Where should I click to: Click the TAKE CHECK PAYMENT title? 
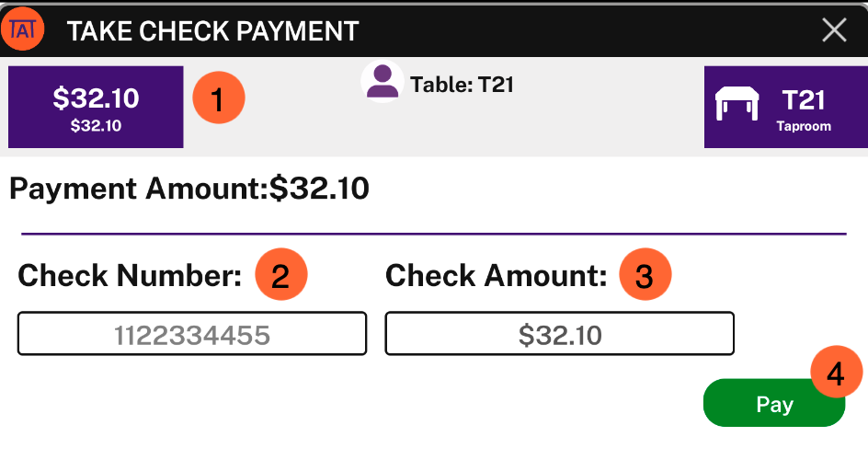coord(213,31)
